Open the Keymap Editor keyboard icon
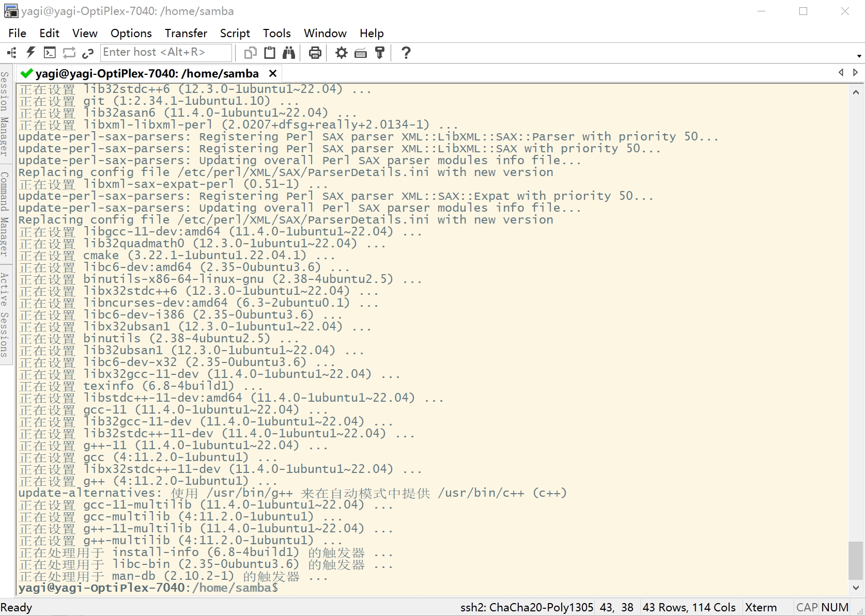Image resolution: width=865 pixels, height=616 pixels. coord(361,53)
